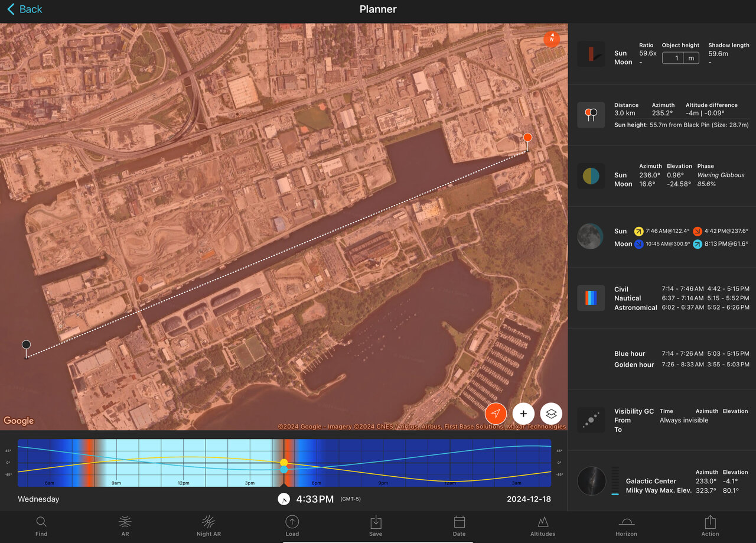Select the red pin on map
756x543 pixels.
tap(527, 138)
